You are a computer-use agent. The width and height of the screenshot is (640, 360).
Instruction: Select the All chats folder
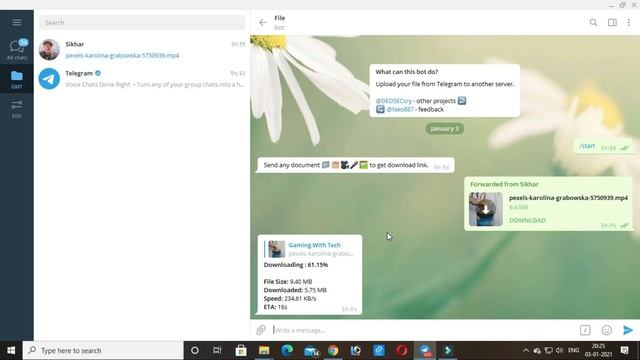[x=17, y=50]
